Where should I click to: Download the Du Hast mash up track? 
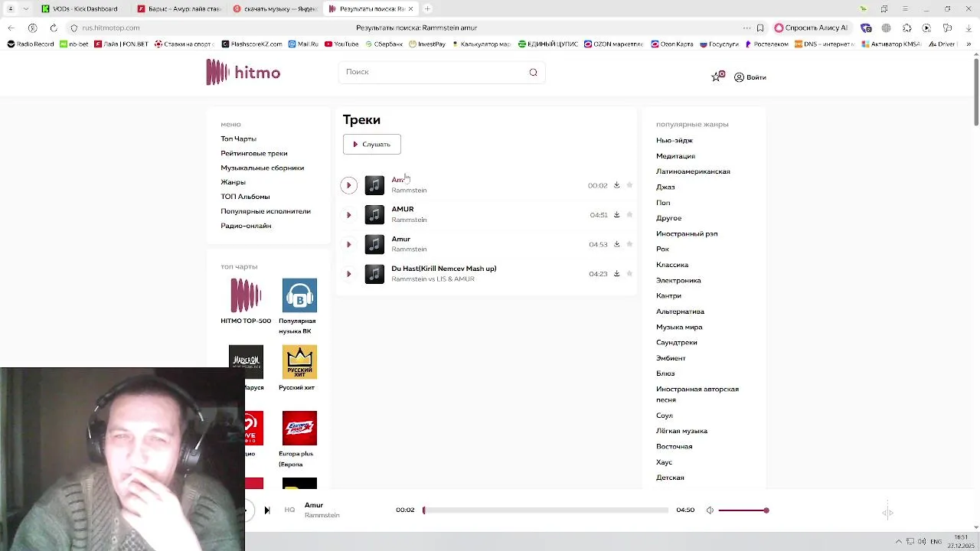coord(616,273)
